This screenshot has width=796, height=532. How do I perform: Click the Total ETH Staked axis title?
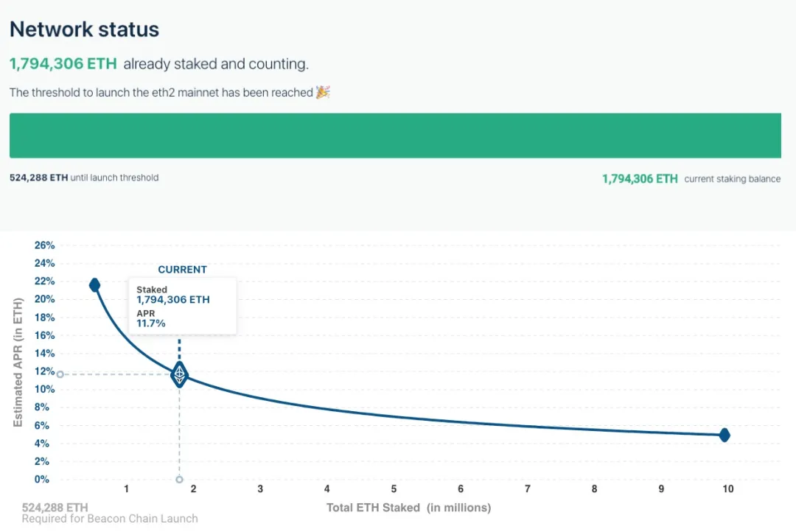408,508
